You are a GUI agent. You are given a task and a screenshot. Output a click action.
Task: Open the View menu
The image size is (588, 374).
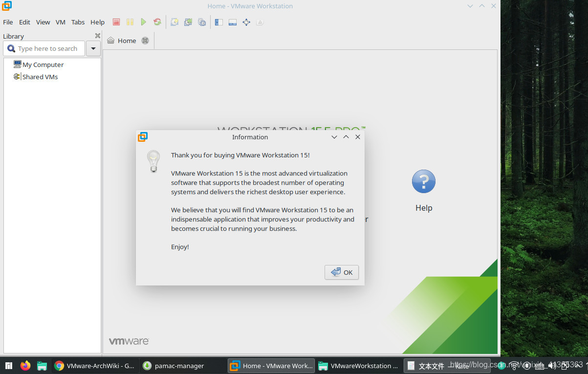[x=43, y=22]
